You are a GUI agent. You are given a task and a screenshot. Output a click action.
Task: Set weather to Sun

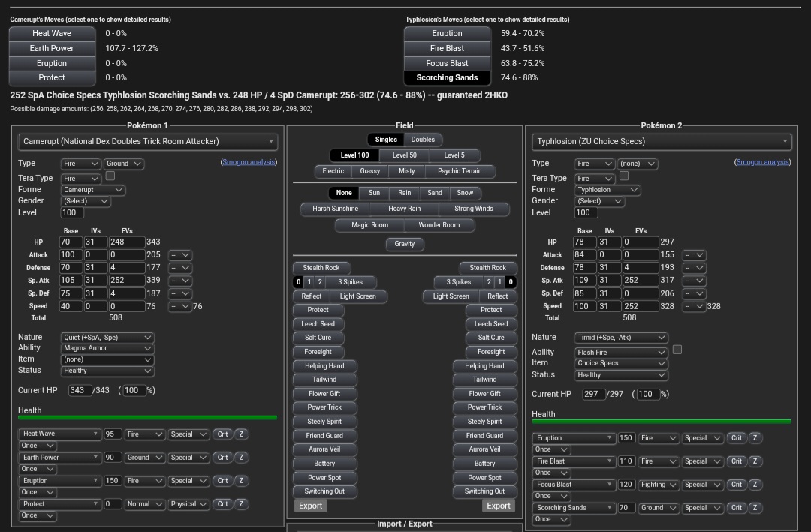pyautogui.click(x=374, y=193)
